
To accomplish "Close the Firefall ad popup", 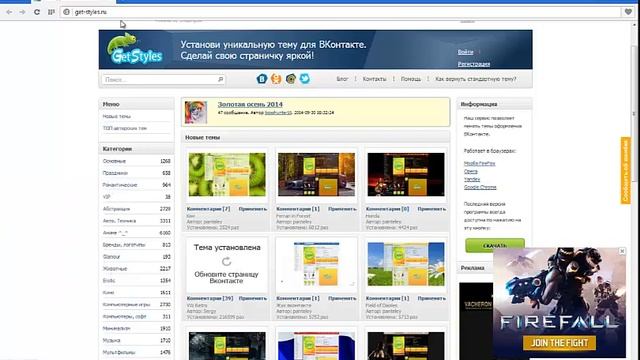I will pos(622,251).
